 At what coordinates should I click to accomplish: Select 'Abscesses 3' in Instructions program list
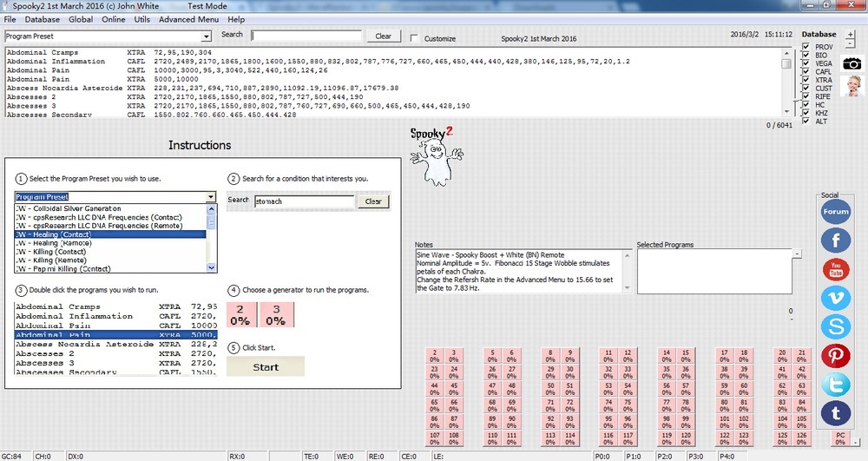point(115,363)
